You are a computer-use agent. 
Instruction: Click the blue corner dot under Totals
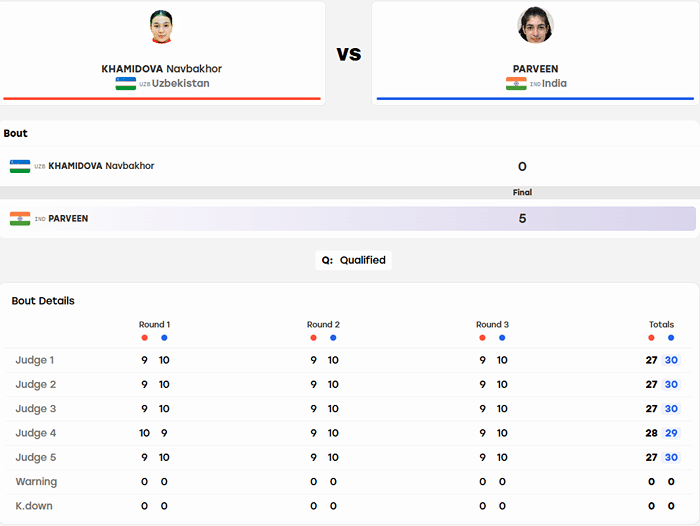point(671,338)
